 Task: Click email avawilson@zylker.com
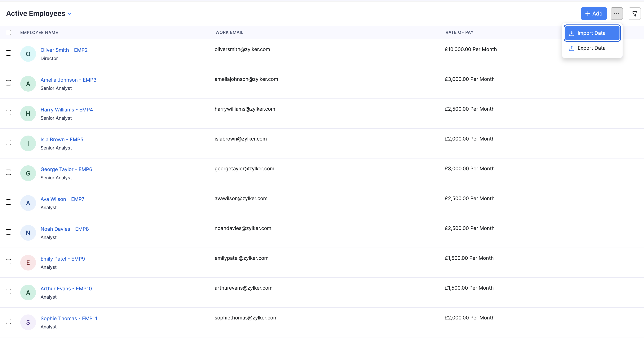coord(241,198)
